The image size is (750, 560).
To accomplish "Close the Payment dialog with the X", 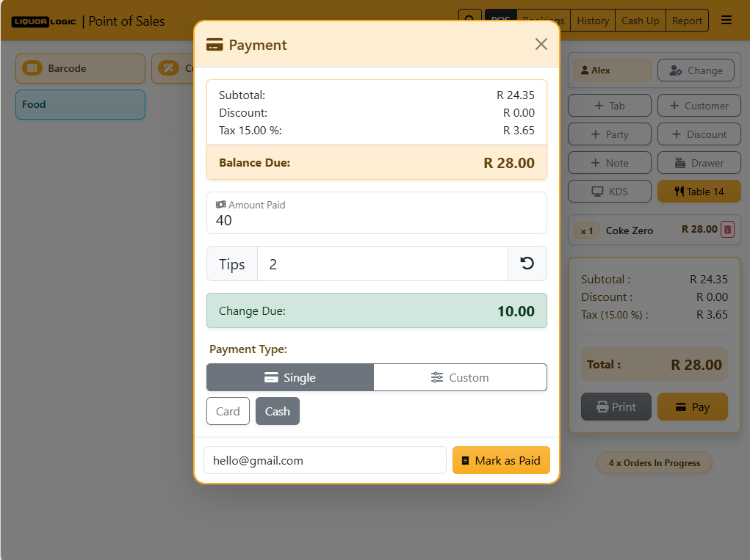I will point(541,45).
